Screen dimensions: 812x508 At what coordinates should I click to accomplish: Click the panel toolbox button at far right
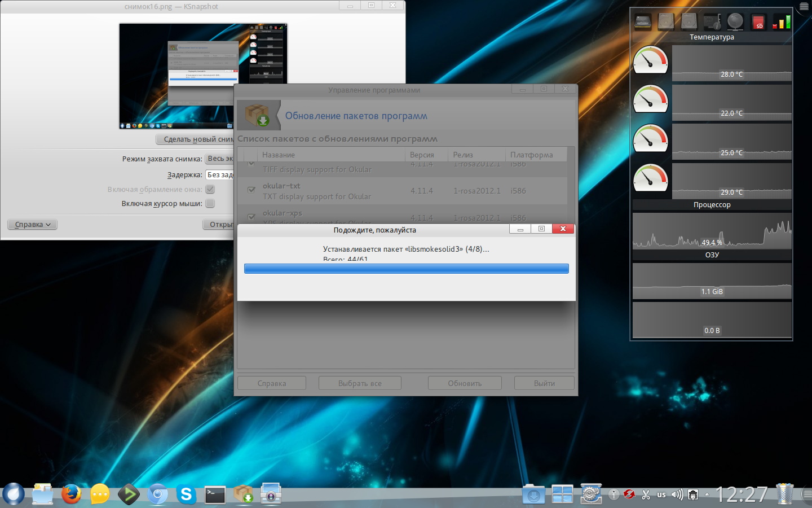pyautogui.click(x=806, y=495)
